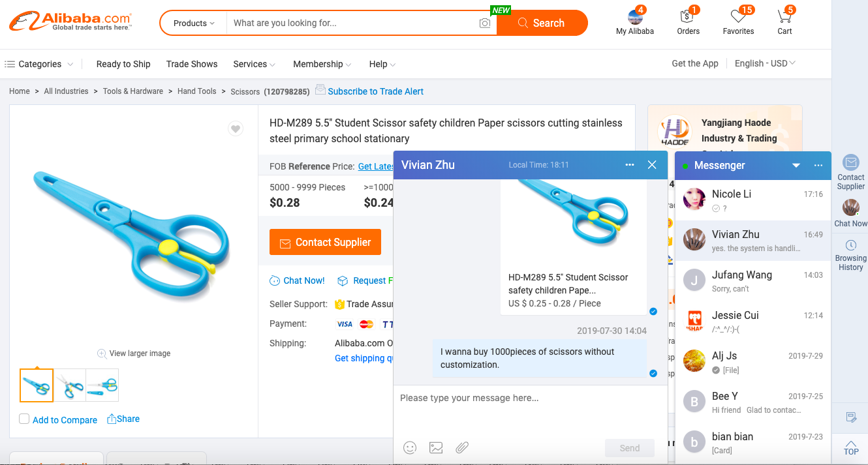Click Get shipping quote link
The image size is (868, 465).
point(364,358)
